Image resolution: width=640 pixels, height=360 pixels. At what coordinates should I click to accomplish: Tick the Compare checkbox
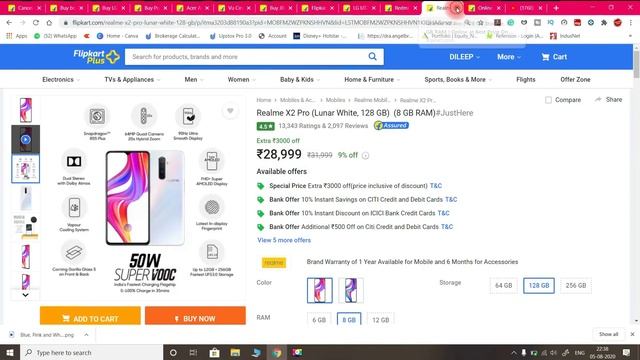point(548,100)
